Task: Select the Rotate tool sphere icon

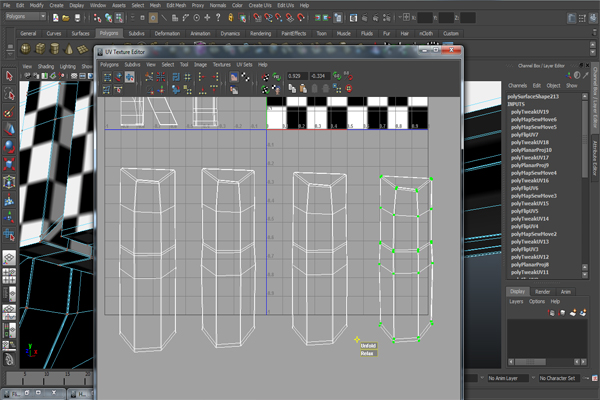Action: [9, 147]
